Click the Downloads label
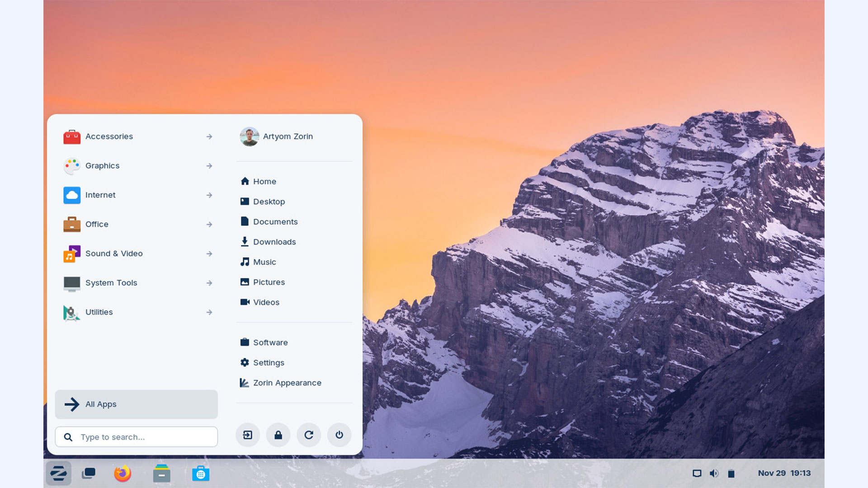The height and width of the screenshot is (488, 868). 274,242
